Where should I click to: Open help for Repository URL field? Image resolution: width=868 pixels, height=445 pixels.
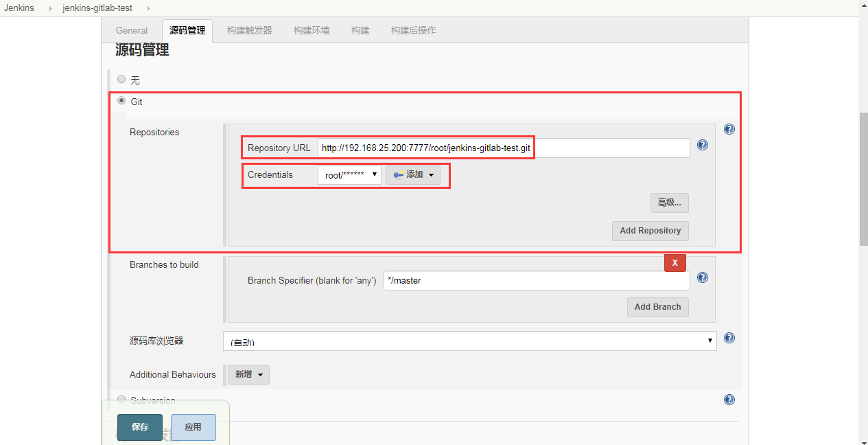pos(702,145)
